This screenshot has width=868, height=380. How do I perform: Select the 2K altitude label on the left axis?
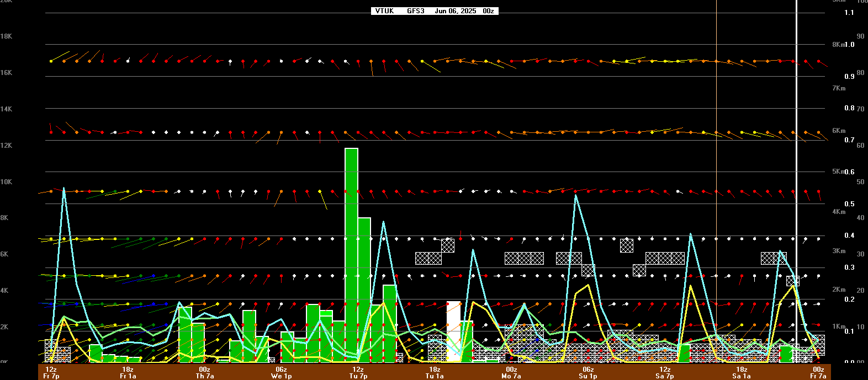point(4,327)
